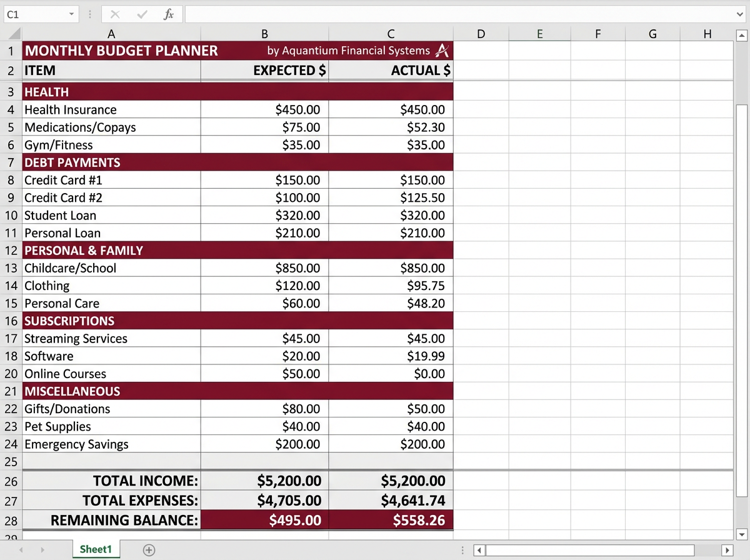This screenshot has width=750, height=560.
Task: Click the Health Insurance cell
Action: 71,109
